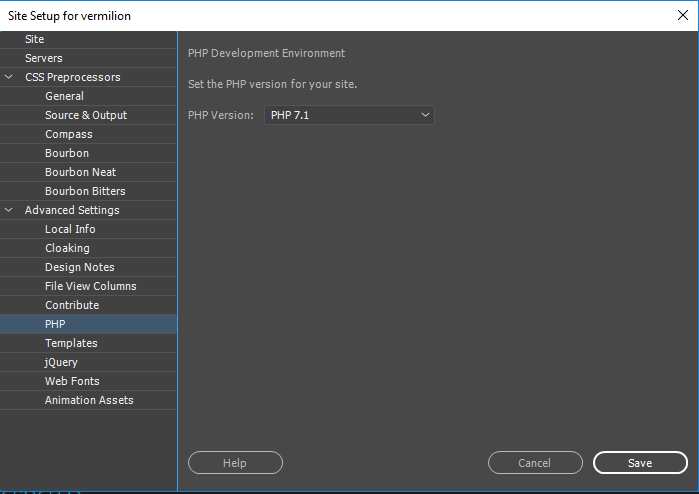Select the Bourbon Neat item

click(x=81, y=172)
